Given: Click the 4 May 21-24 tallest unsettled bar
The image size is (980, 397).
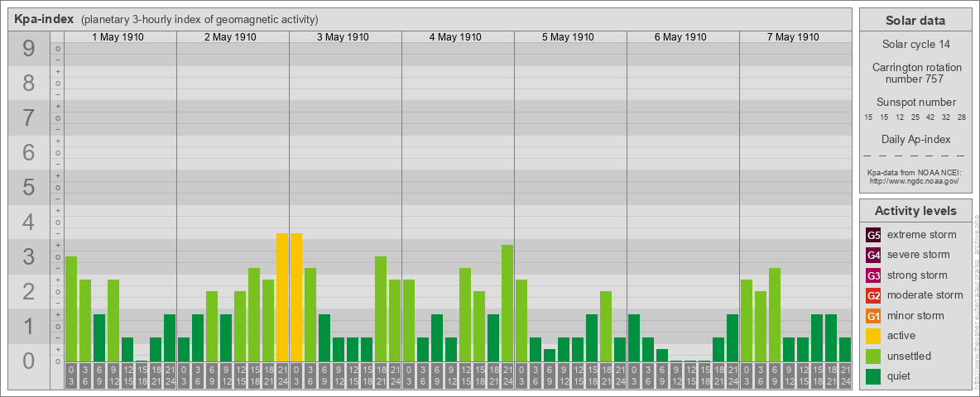Looking at the screenshot, I should pos(507,304).
